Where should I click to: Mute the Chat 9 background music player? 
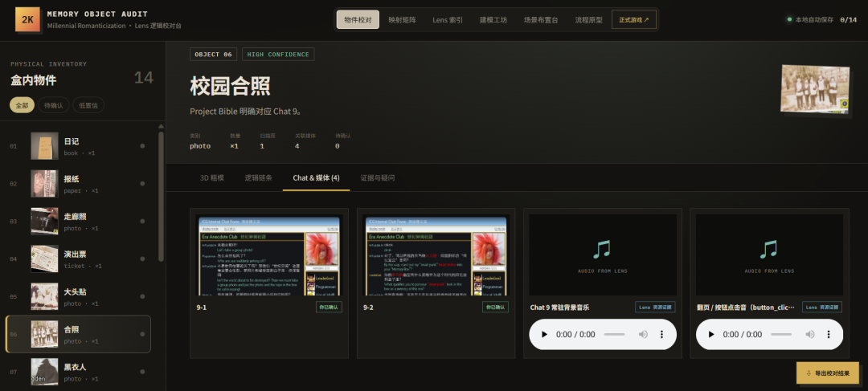click(643, 335)
